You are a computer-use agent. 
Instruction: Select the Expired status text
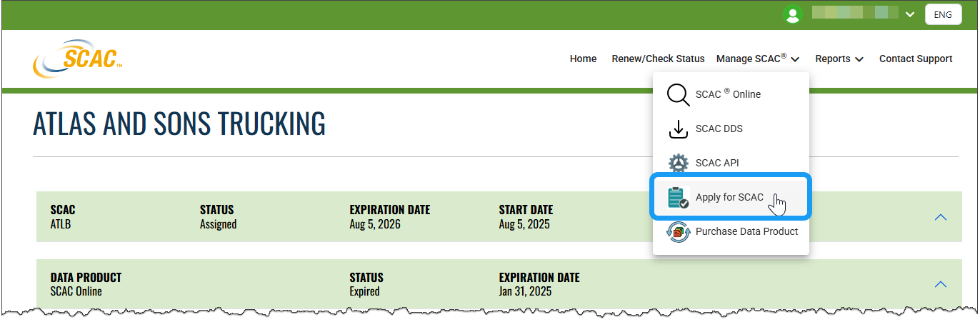coord(364,291)
